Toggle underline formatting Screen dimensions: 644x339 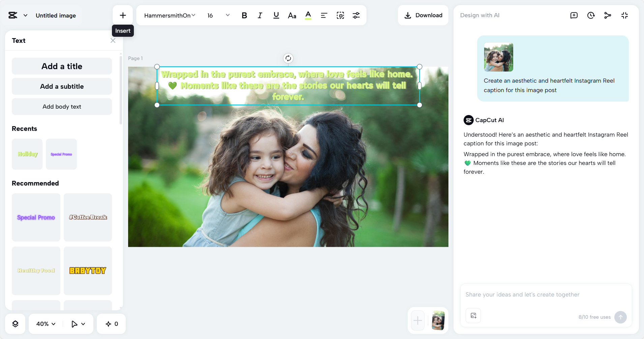(x=276, y=16)
